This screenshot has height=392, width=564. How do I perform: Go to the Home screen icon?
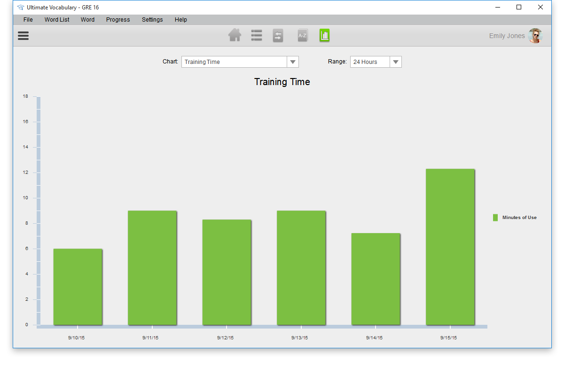[235, 36]
